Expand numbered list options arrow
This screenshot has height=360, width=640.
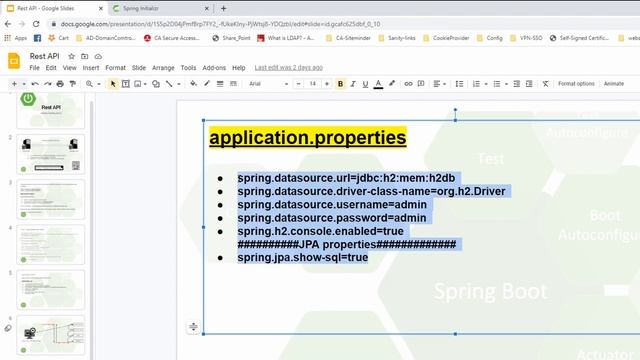pyautogui.click(x=486, y=84)
